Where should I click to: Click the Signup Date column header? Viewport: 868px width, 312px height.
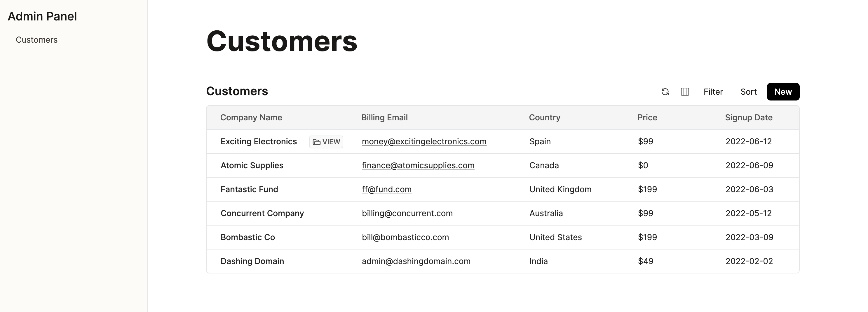pyautogui.click(x=749, y=117)
